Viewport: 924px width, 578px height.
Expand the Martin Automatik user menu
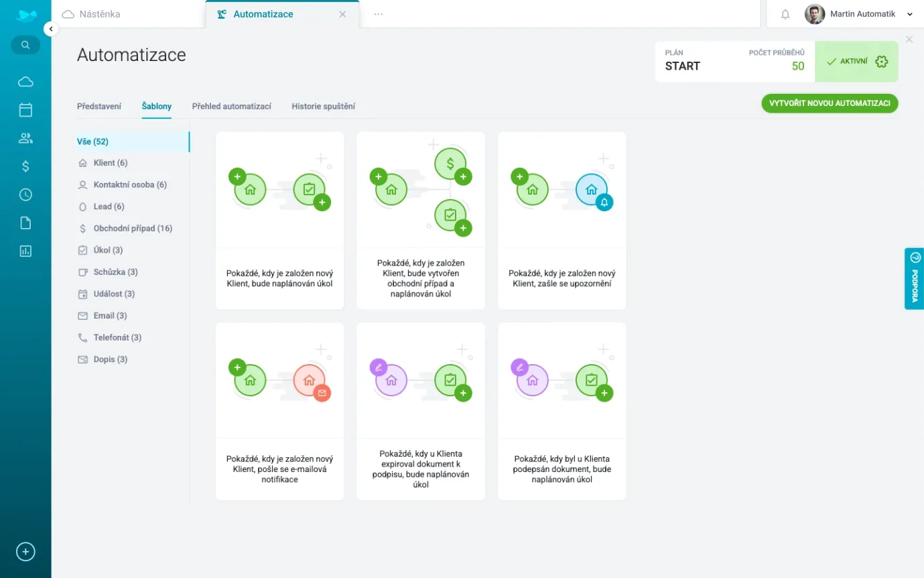909,14
